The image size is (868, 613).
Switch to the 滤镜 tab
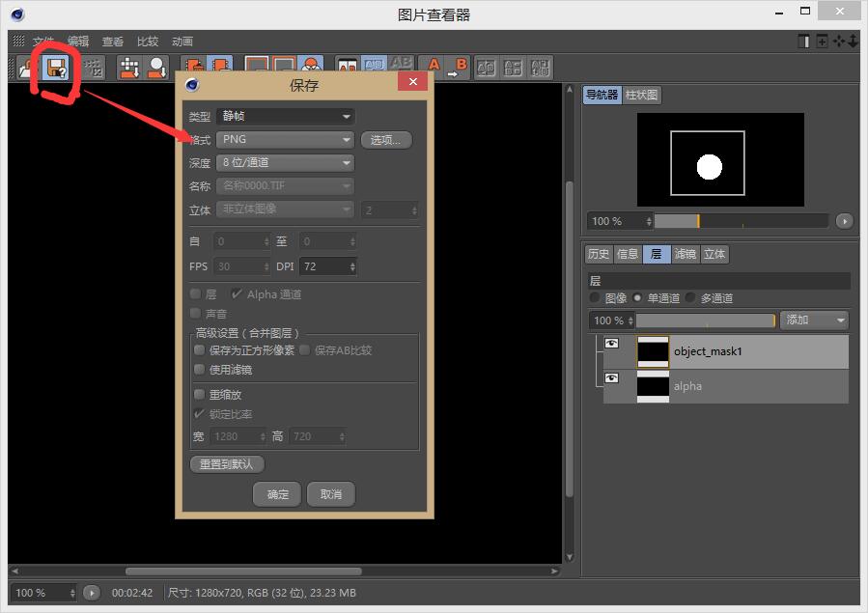click(x=686, y=254)
